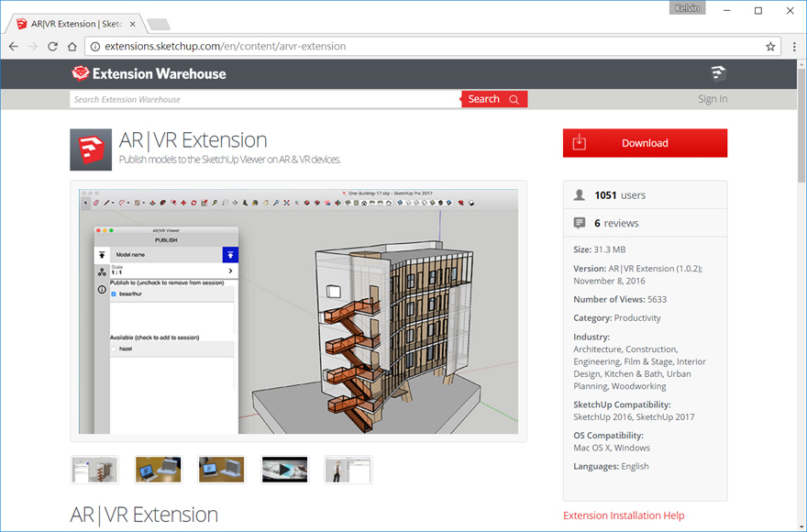Click the blue upload button beside Model name
This screenshot has height=532, width=807.
click(x=230, y=254)
